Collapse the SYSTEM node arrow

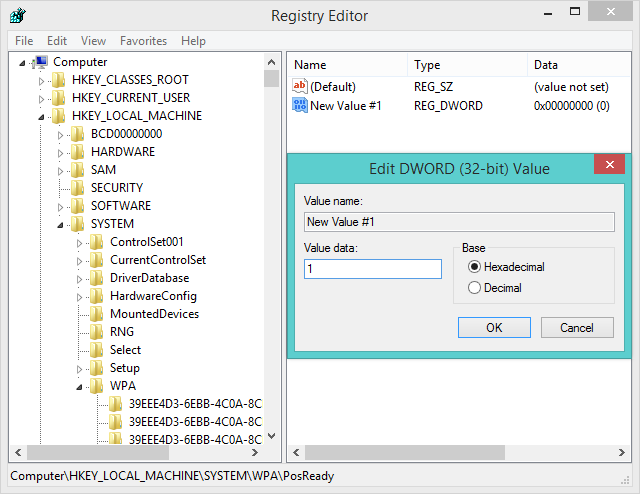point(60,225)
